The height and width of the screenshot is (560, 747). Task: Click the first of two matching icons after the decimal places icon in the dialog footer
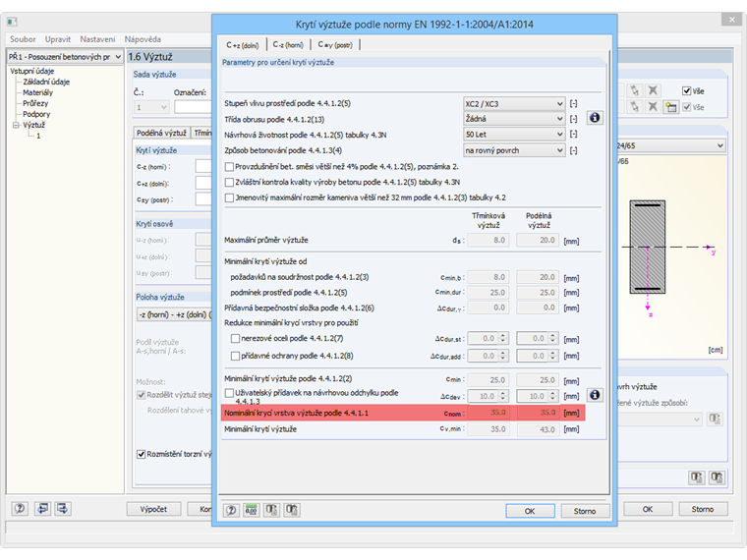click(x=271, y=510)
